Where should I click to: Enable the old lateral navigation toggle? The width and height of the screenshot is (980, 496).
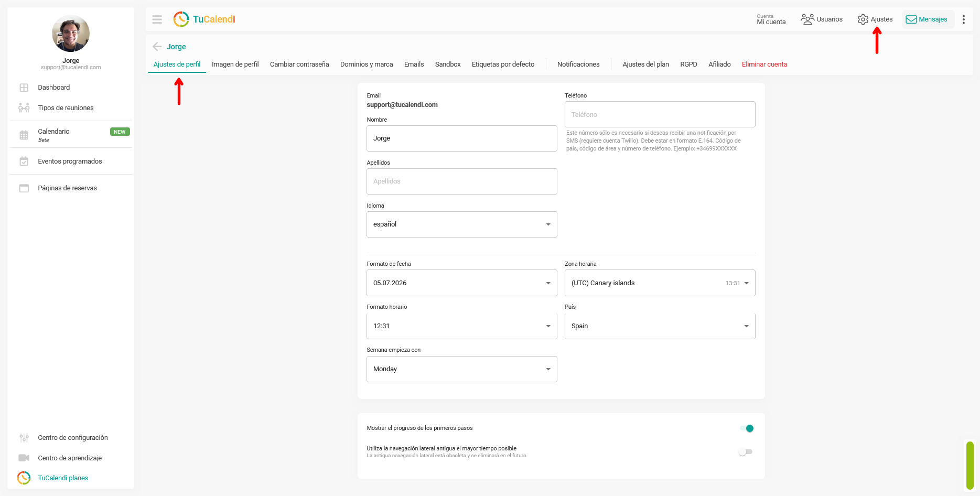745,452
